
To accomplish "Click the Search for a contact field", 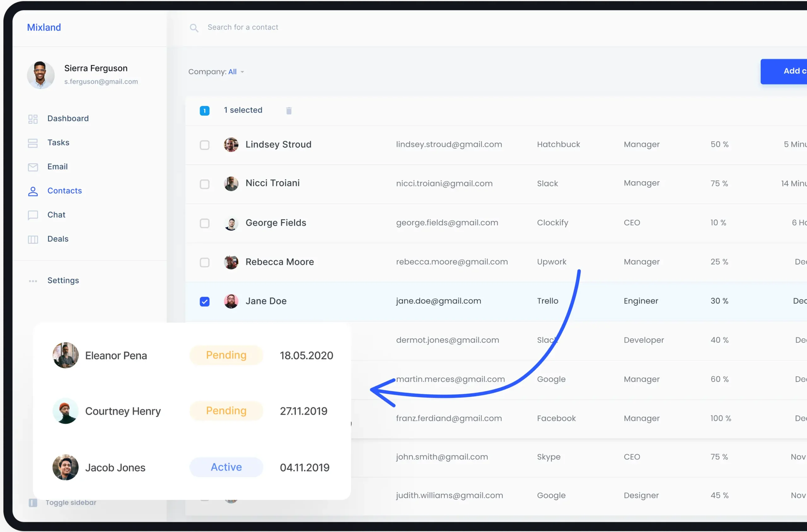I will (242, 27).
